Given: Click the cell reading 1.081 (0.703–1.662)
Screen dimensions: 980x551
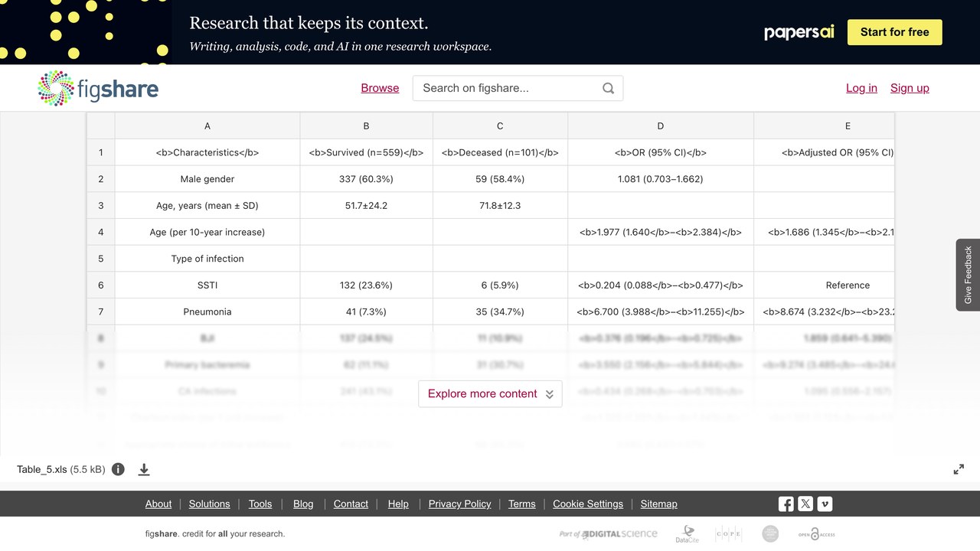Looking at the screenshot, I should 661,179.
